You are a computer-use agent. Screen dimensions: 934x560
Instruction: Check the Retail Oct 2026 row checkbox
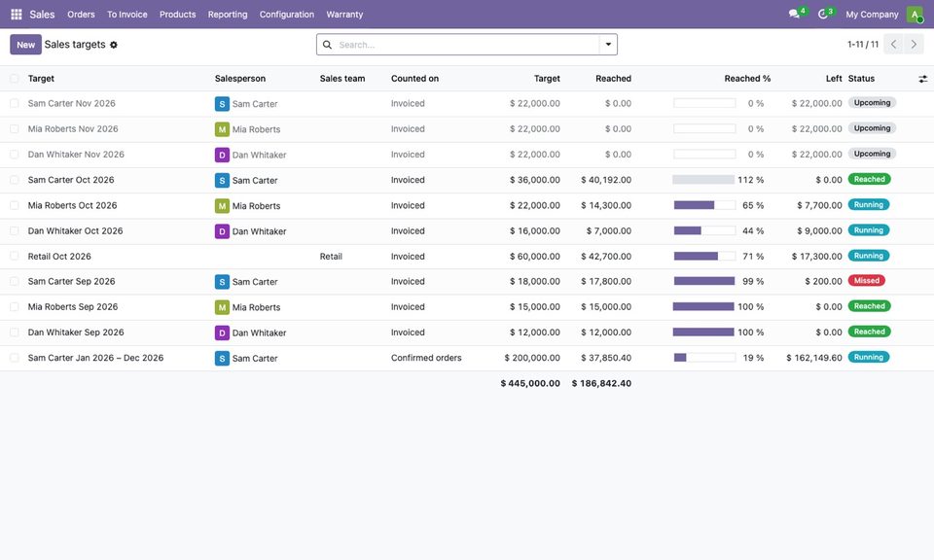[15, 257]
